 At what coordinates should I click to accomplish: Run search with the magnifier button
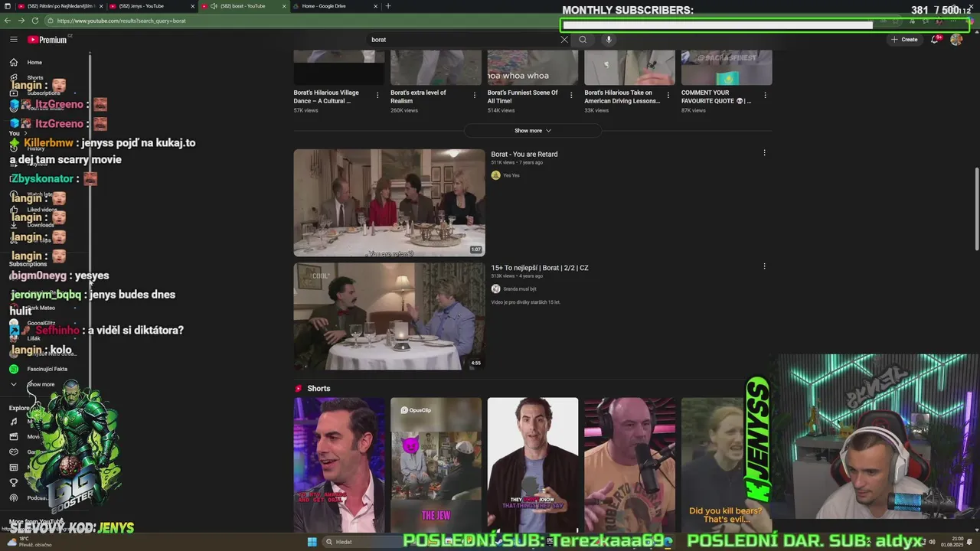(583, 39)
